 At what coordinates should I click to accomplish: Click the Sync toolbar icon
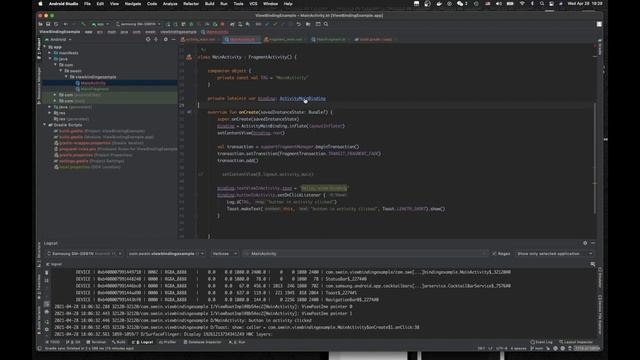(56, 24)
